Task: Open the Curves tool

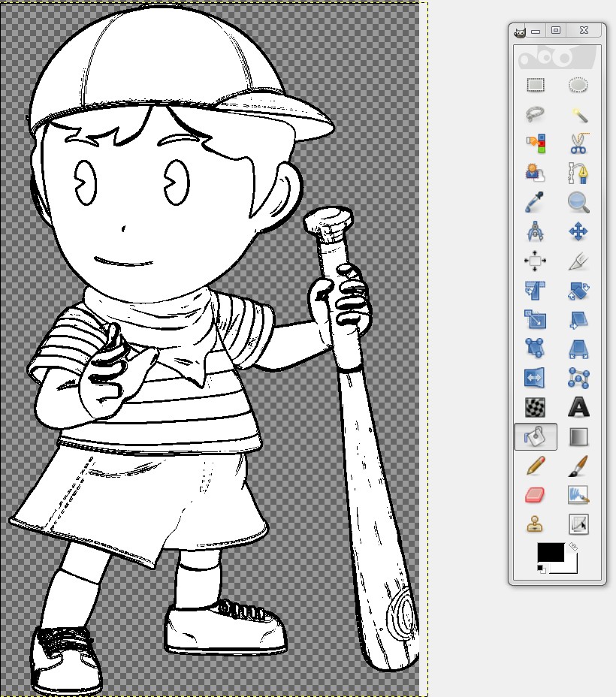Action: [578, 524]
